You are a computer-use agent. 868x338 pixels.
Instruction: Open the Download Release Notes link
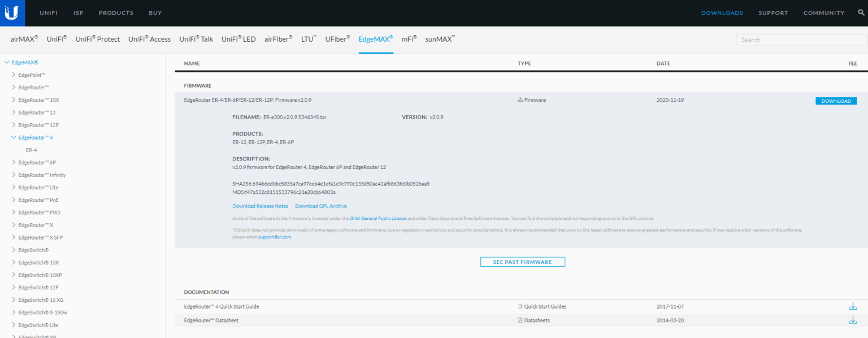[x=260, y=206]
